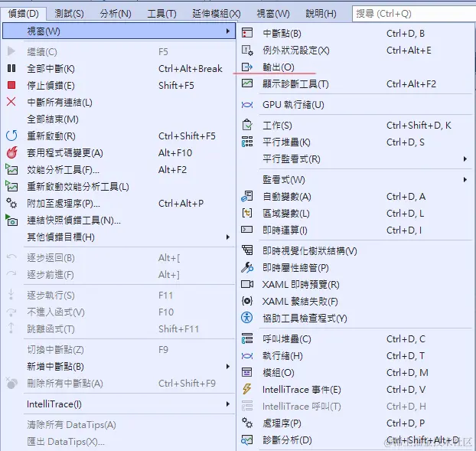Image resolution: width=476 pixels, height=451 pixels.
Task: Open the 分析(N) menu
Action: click(116, 14)
